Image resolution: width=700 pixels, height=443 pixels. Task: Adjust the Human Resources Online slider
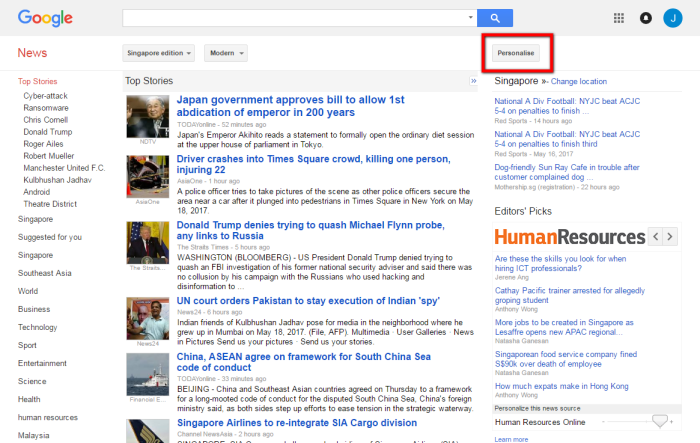(659, 421)
